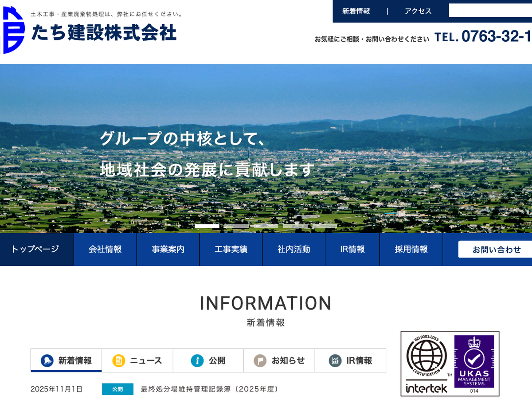The image size is (532, 399).
Task: Open the 最終処分場維持管理記録簿 (2025年度) article link
Action: point(209,389)
